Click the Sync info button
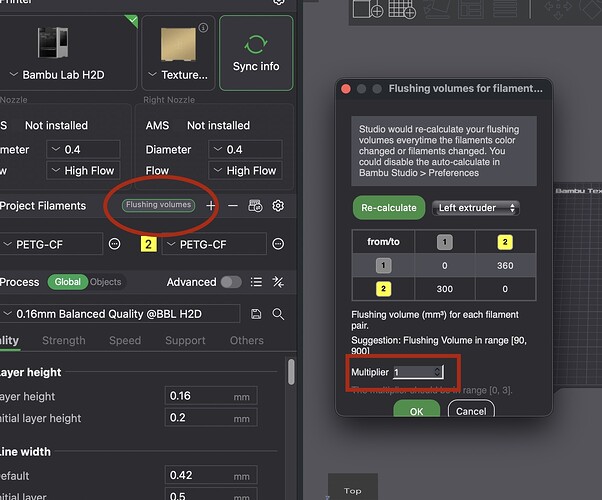The width and height of the screenshot is (602, 500). 256,53
